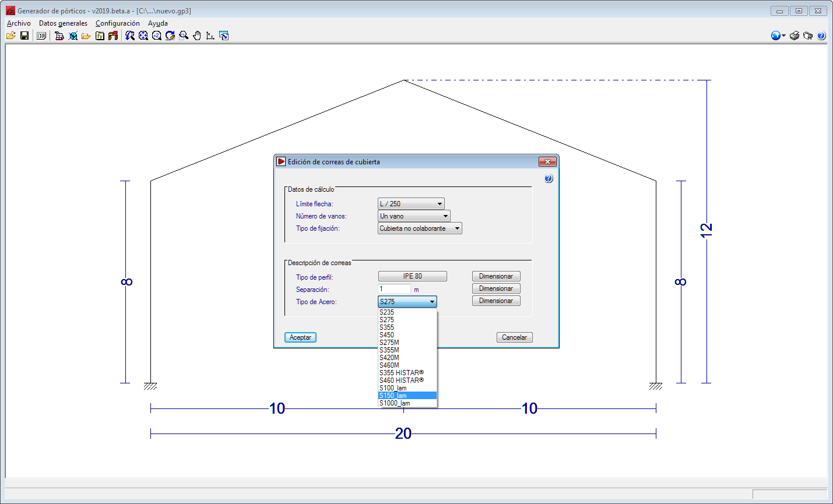Click Dimensionar next to Tipo de Acero
Viewport: 833px width, 504px height.
click(x=496, y=301)
